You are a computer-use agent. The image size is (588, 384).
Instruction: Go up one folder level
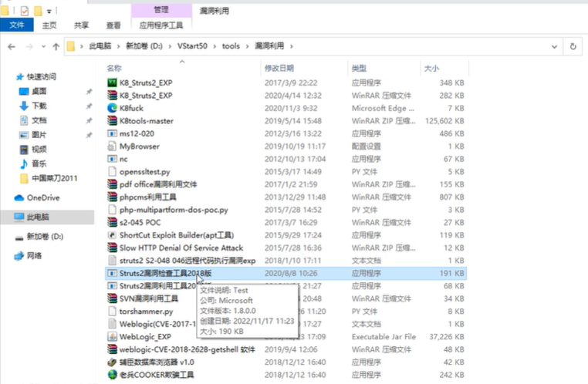point(56,46)
